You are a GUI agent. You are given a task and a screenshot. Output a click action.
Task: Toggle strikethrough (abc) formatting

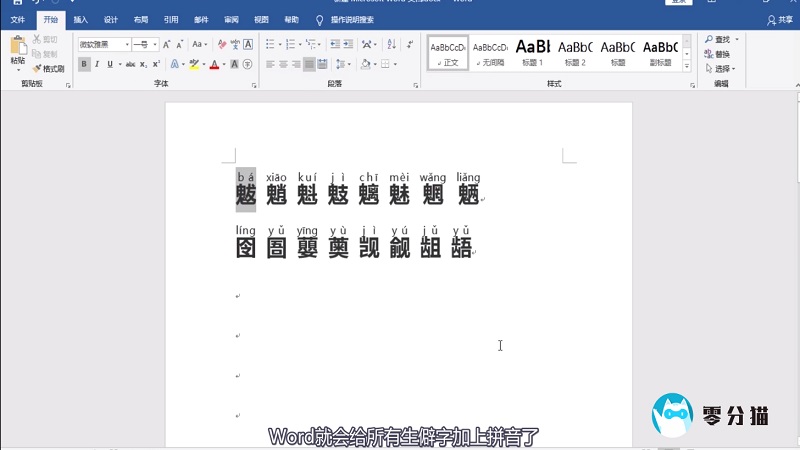pos(131,64)
